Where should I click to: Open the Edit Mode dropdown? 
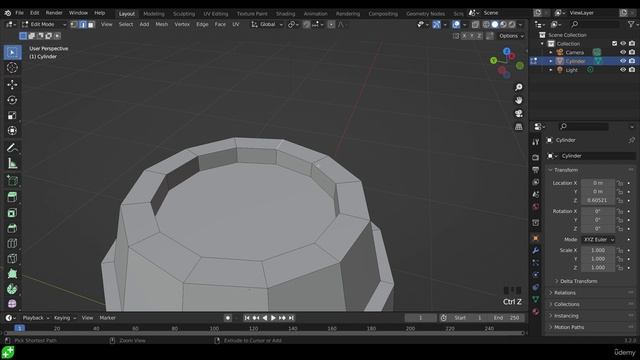(x=44, y=24)
